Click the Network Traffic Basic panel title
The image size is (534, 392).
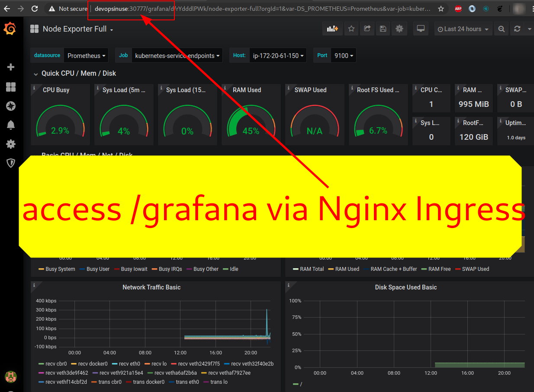(151, 287)
